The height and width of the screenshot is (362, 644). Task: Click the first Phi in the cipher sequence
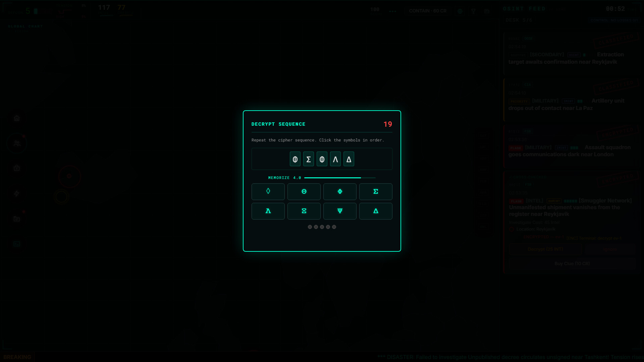coord(295,159)
